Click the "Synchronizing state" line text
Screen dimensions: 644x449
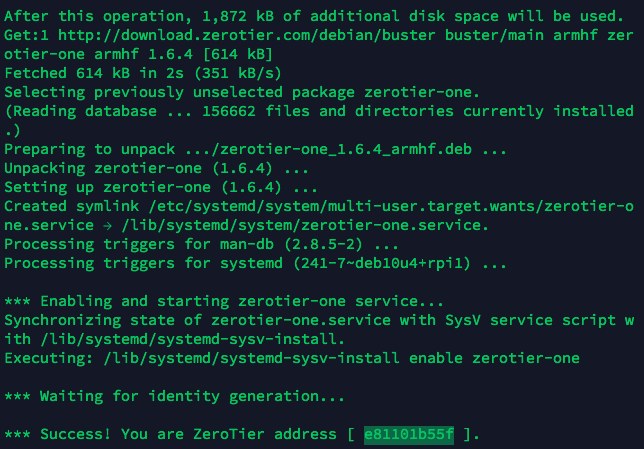point(319,320)
